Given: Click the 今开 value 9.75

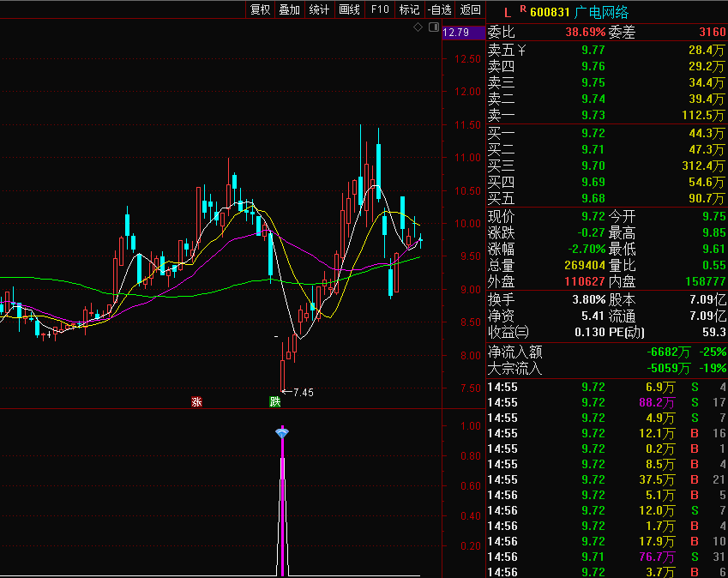Looking at the screenshot, I should 714,216.
